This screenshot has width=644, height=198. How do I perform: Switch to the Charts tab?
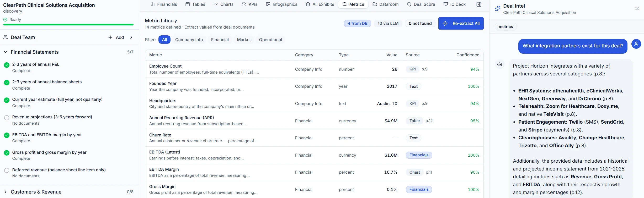point(223,4)
